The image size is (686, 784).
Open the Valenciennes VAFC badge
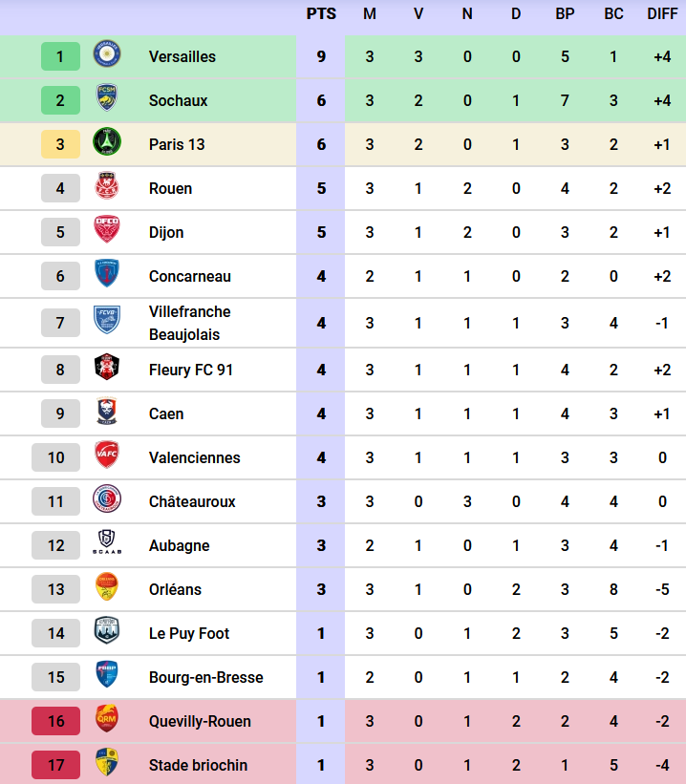(106, 456)
